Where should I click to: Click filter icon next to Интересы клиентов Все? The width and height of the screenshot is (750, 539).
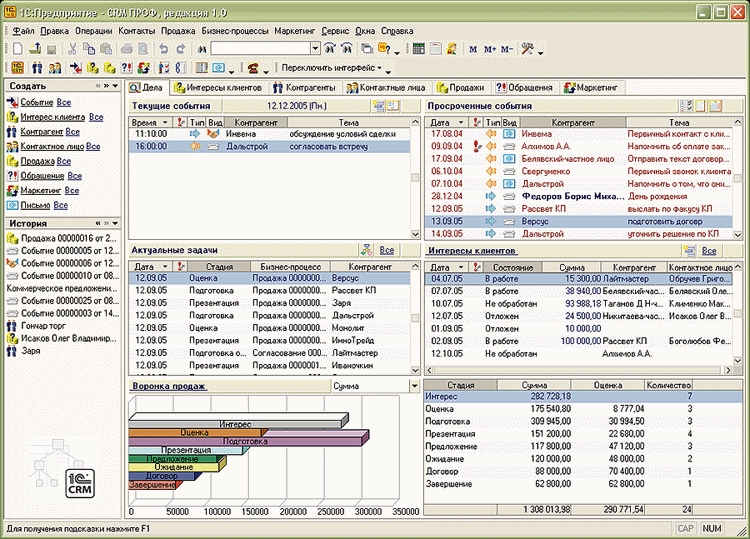click(x=689, y=250)
